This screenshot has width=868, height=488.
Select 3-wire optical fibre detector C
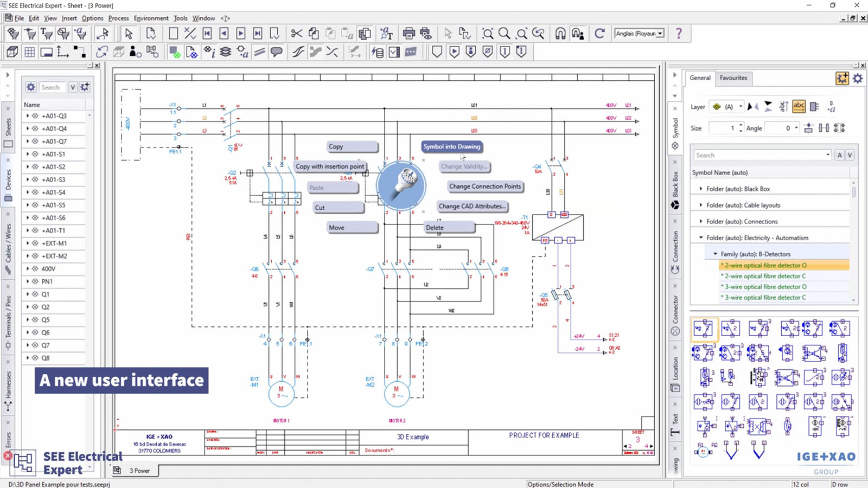pyautogui.click(x=765, y=297)
